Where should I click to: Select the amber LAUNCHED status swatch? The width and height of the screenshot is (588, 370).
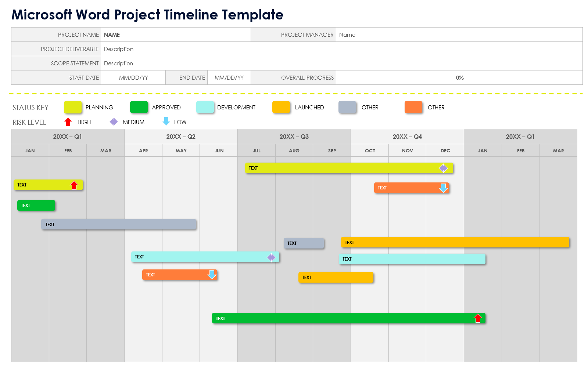[x=281, y=107]
